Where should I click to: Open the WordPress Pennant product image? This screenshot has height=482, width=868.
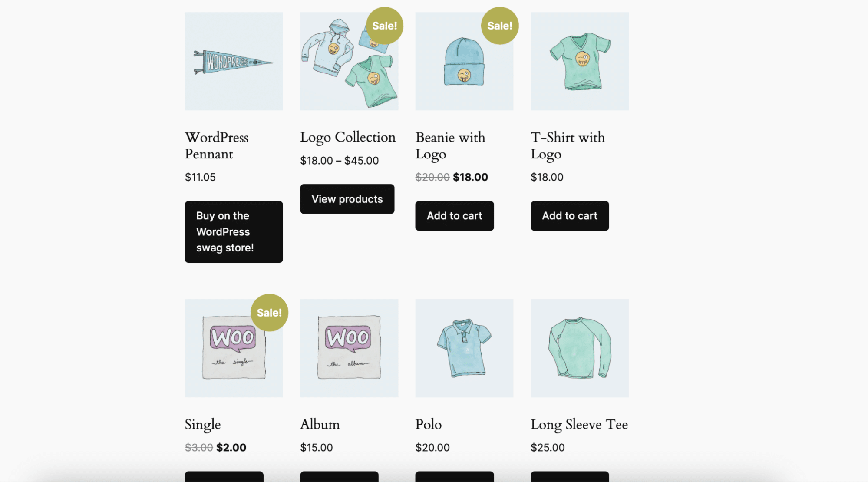234,61
